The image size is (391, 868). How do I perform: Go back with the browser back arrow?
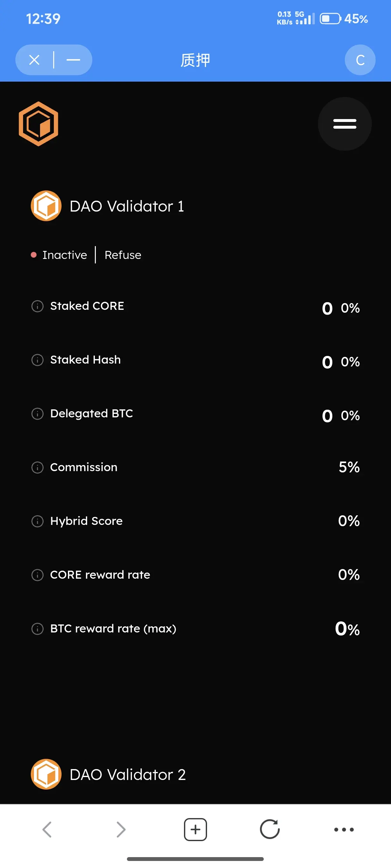(47, 829)
